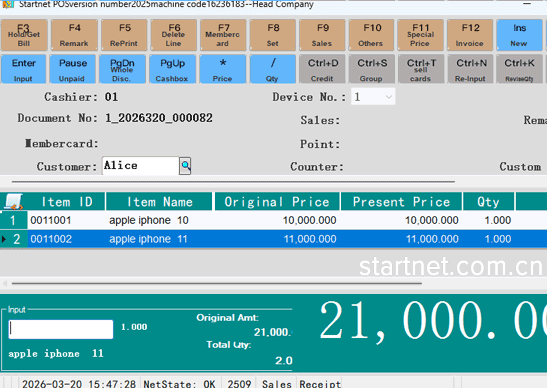547x388 pixels.
Task: Click the Sales Receipt status entry
Action: click(301, 384)
